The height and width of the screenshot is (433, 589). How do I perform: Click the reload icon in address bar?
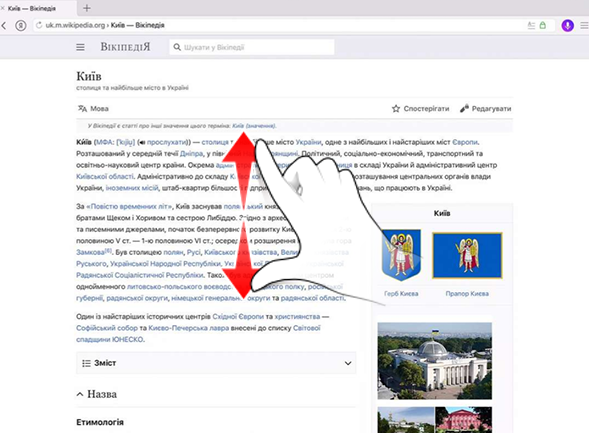pos(39,25)
